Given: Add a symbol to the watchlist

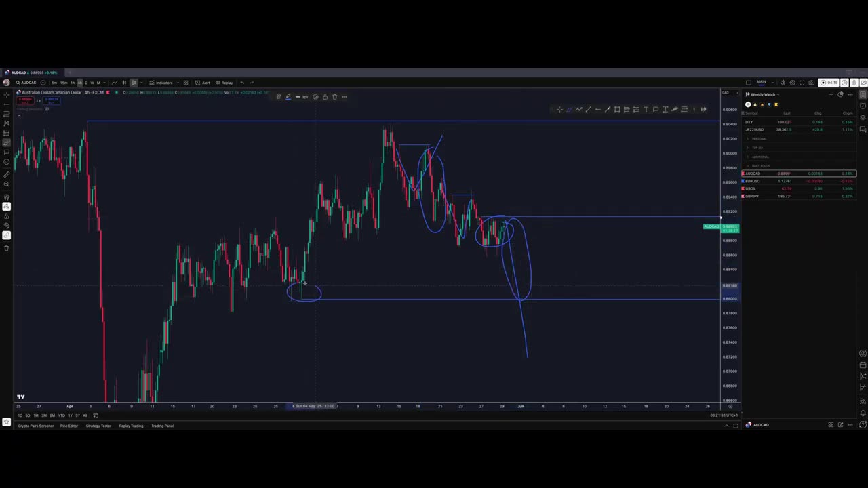Looking at the screenshot, I should (x=831, y=94).
